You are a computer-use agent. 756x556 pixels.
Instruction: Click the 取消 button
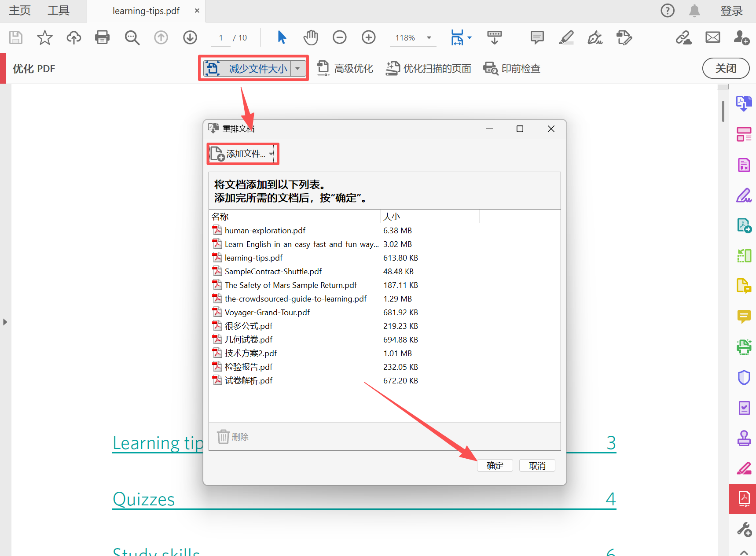click(537, 465)
